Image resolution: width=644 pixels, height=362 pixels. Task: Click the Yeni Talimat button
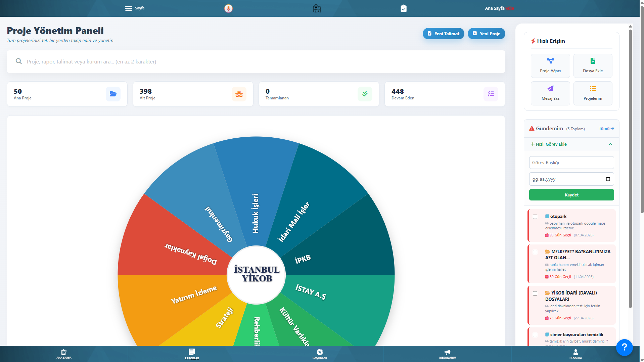(x=443, y=34)
